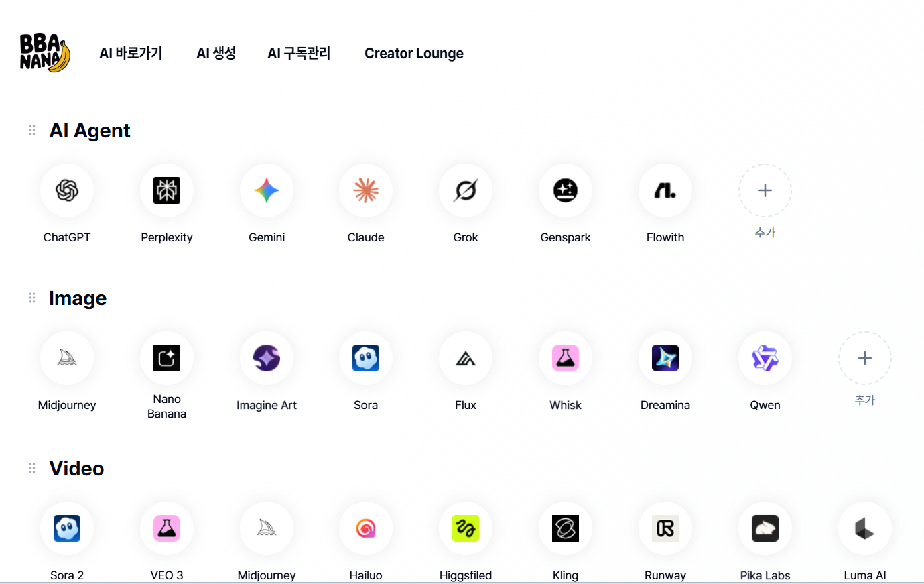The height and width of the screenshot is (584, 924).
Task: Launch Nano Banana image tool
Action: coord(167,358)
